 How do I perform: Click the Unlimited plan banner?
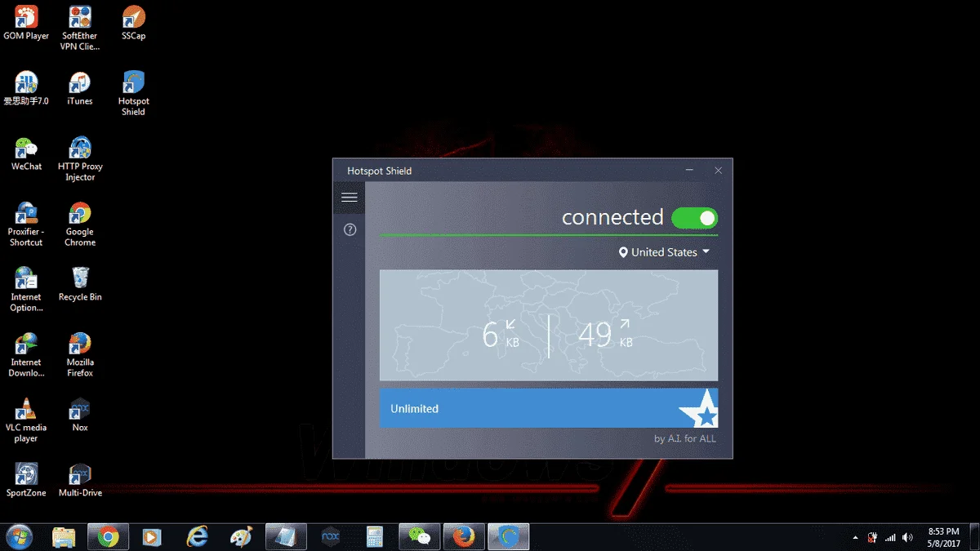click(x=549, y=408)
